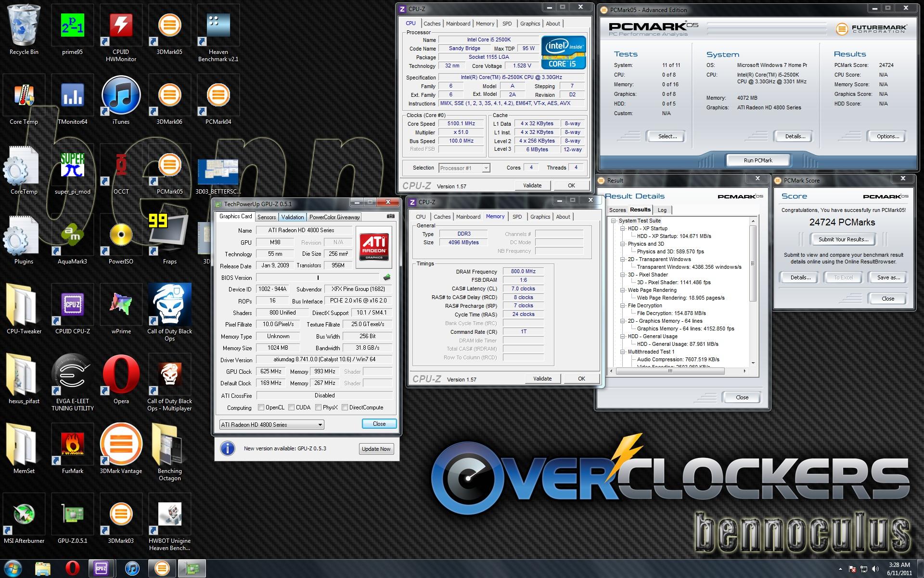The image size is (924, 578).
Task: Toggle the OpenCL checkbox in GPU-Z
Action: click(x=261, y=407)
